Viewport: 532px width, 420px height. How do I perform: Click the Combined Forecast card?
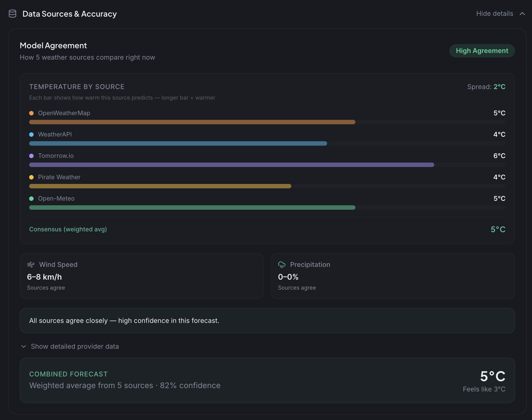click(x=267, y=380)
